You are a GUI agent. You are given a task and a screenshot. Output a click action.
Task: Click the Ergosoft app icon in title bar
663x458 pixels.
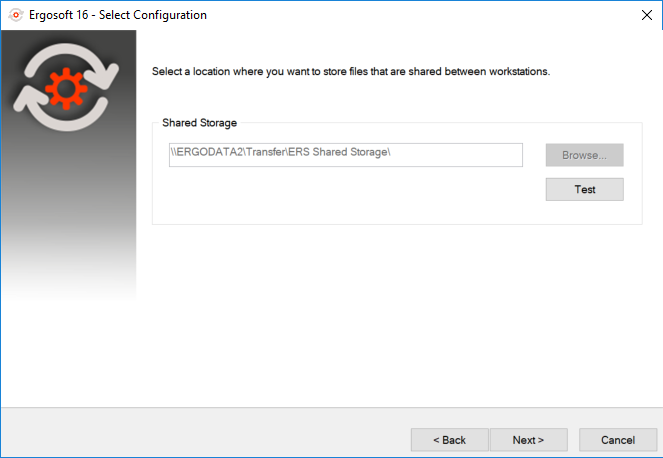(x=16, y=15)
